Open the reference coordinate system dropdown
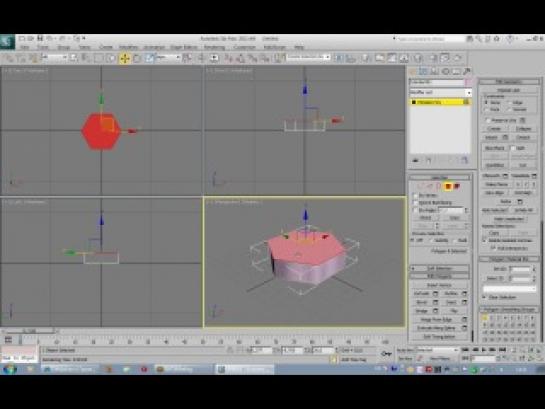 [x=168, y=58]
